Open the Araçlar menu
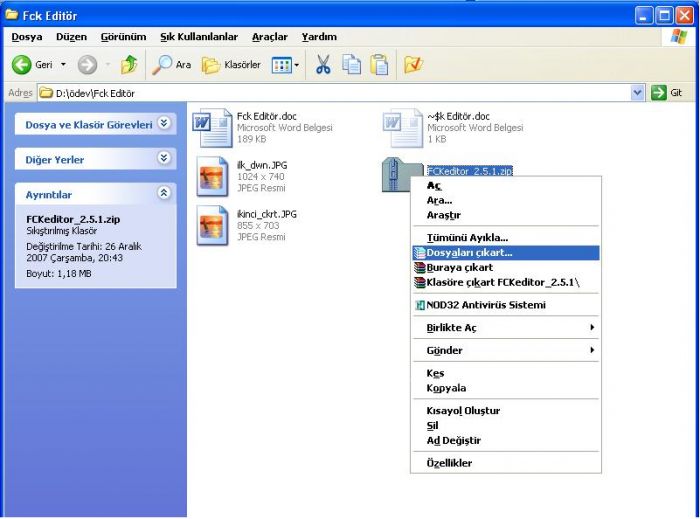The width and height of the screenshot is (700, 519). [x=269, y=37]
